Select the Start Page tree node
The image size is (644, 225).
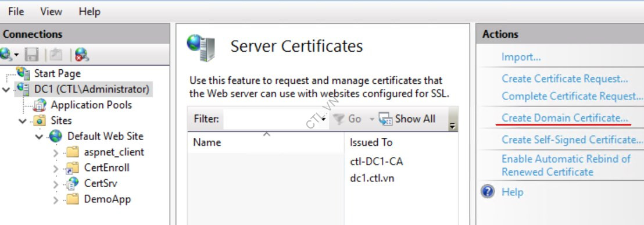click(57, 73)
